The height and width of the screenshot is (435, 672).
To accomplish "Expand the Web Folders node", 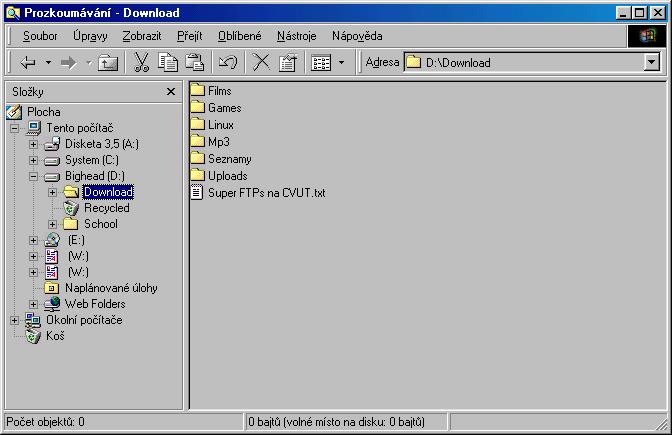I will [33, 304].
